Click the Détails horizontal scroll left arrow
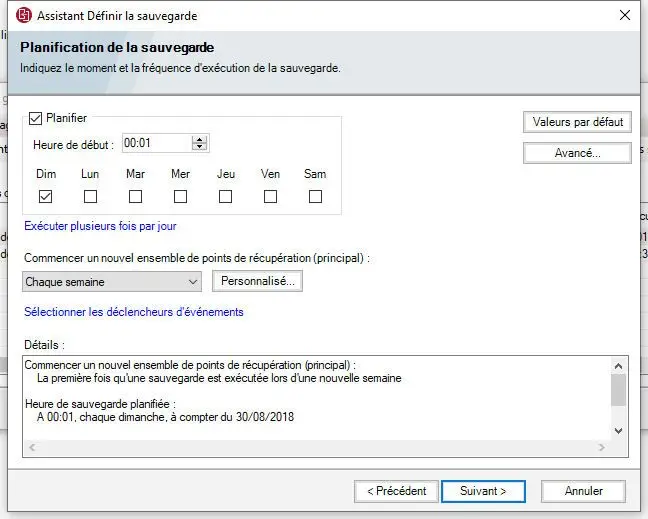The height and width of the screenshot is (519, 648). [x=32, y=448]
